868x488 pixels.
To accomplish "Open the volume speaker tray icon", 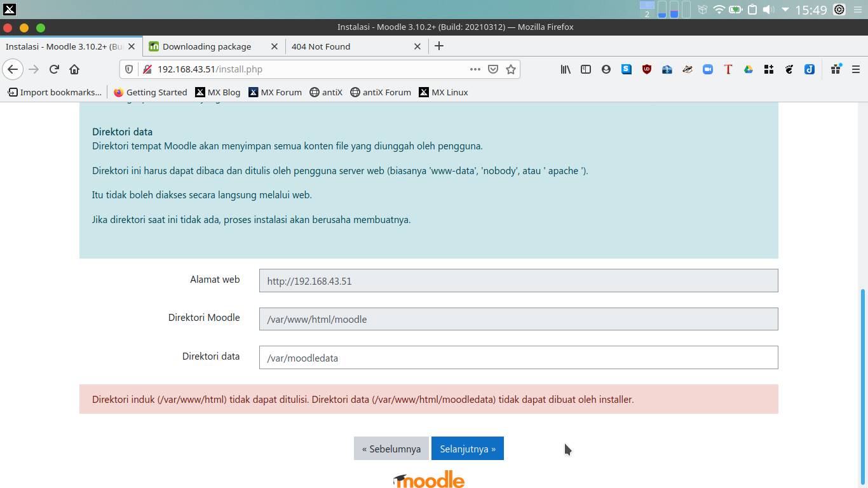I will [x=768, y=10].
